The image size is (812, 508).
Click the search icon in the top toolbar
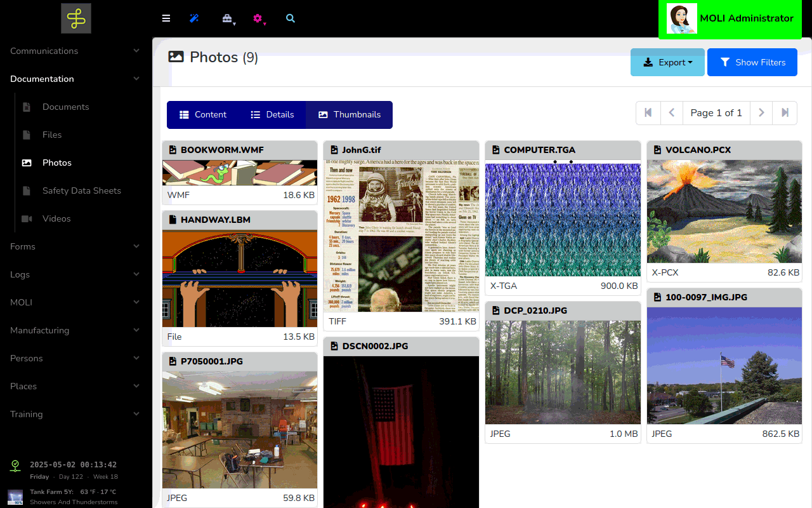tap(290, 18)
